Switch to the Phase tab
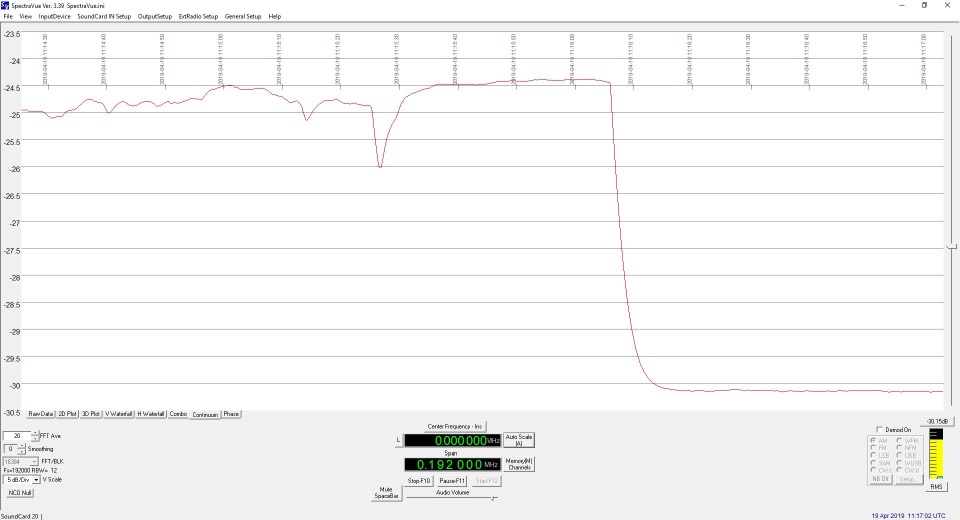The height and width of the screenshot is (520, 960). pyautogui.click(x=231, y=414)
